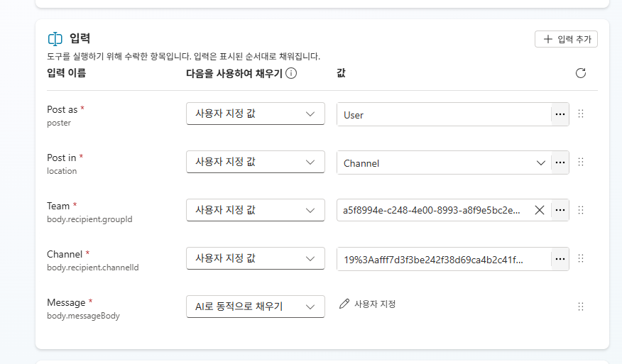Open ellipsis menu for Channel value

tap(560, 259)
